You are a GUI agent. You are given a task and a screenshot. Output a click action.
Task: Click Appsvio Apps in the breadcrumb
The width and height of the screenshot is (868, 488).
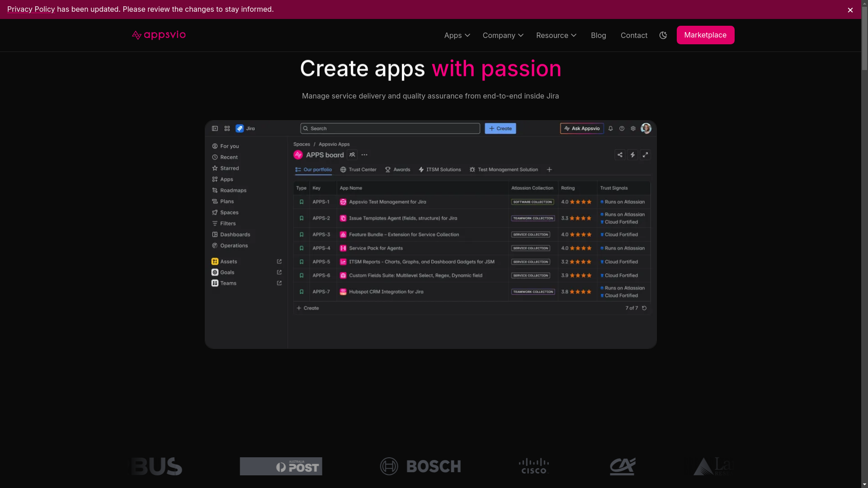point(334,144)
